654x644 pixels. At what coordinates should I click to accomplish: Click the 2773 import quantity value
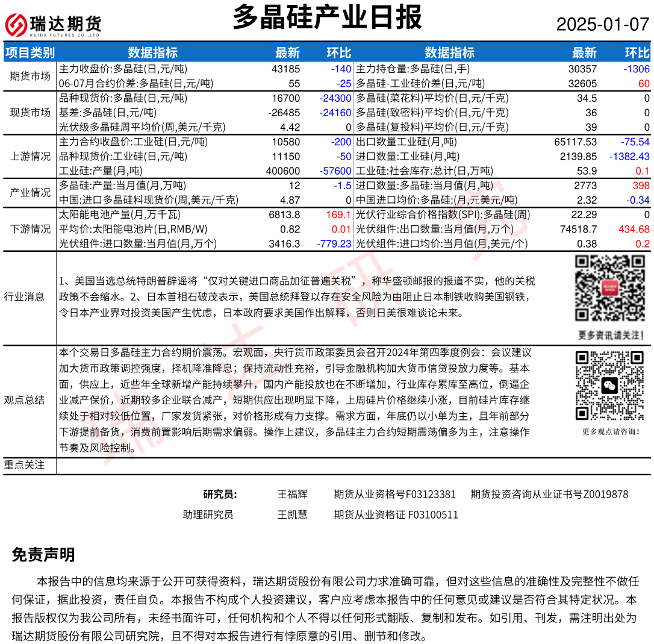585,186
